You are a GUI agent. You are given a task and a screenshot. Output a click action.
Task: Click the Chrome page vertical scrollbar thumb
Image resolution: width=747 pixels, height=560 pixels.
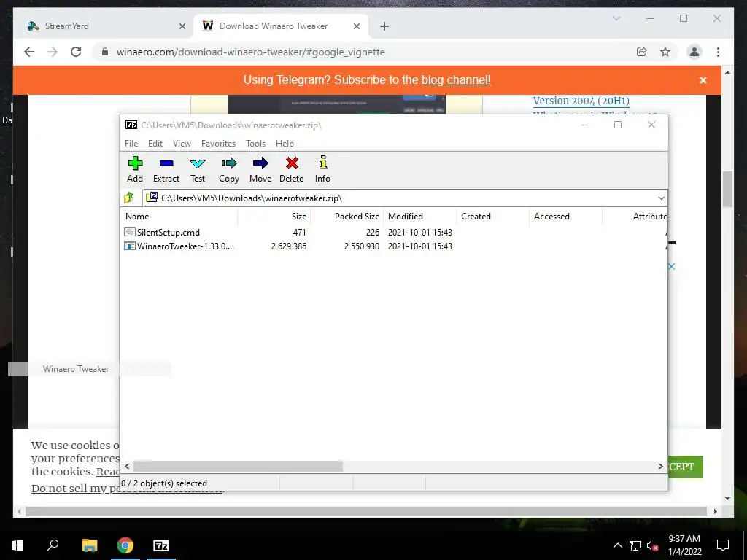[x=727, y=189]
